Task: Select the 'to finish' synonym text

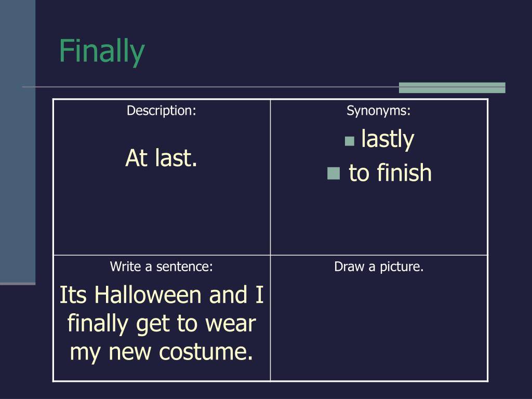Action: coord(390,172)
